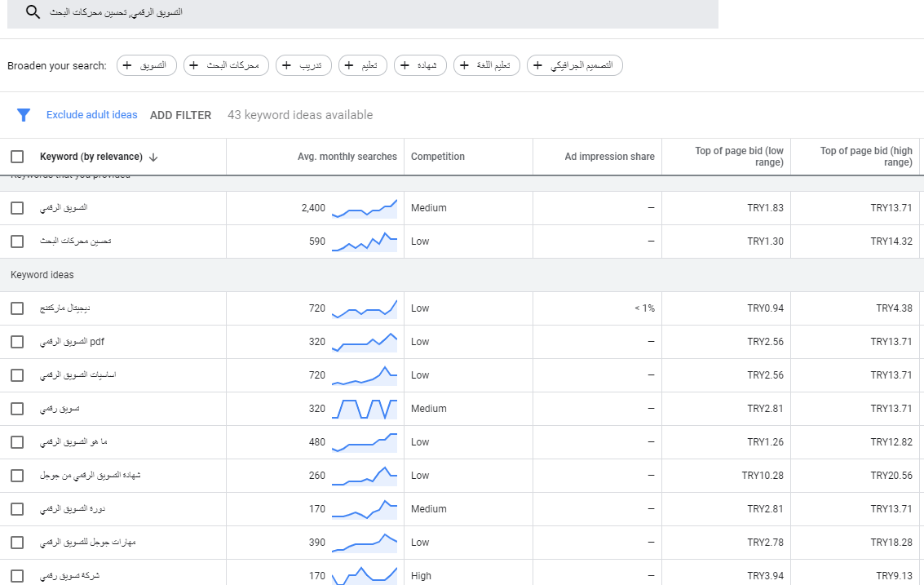The image size is (924, 585).
Task: Click the TRY4.38 high bid value
Action: coord(894,308)
